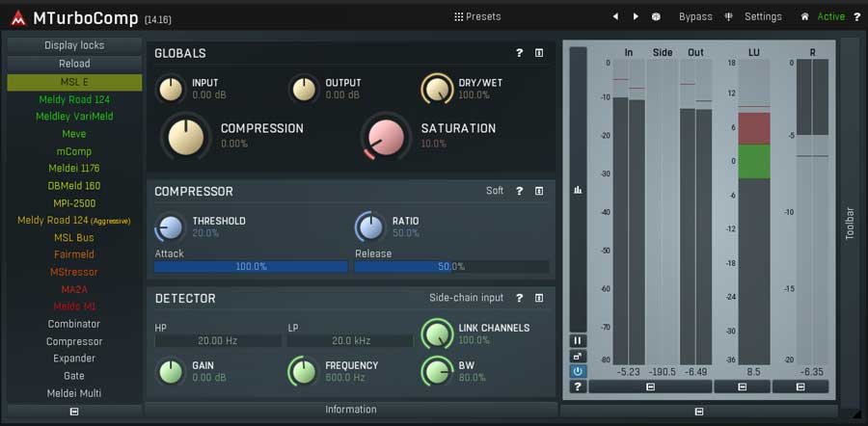Click the HP 20.00 Hz field
This screenshot has width=868, height=426.
point(218,341)
